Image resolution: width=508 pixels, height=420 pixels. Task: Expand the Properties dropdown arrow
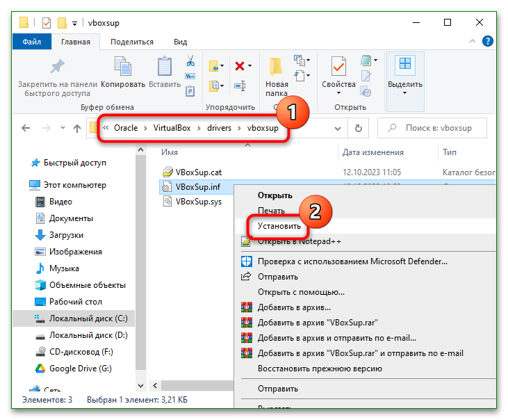tap(338, 93)
